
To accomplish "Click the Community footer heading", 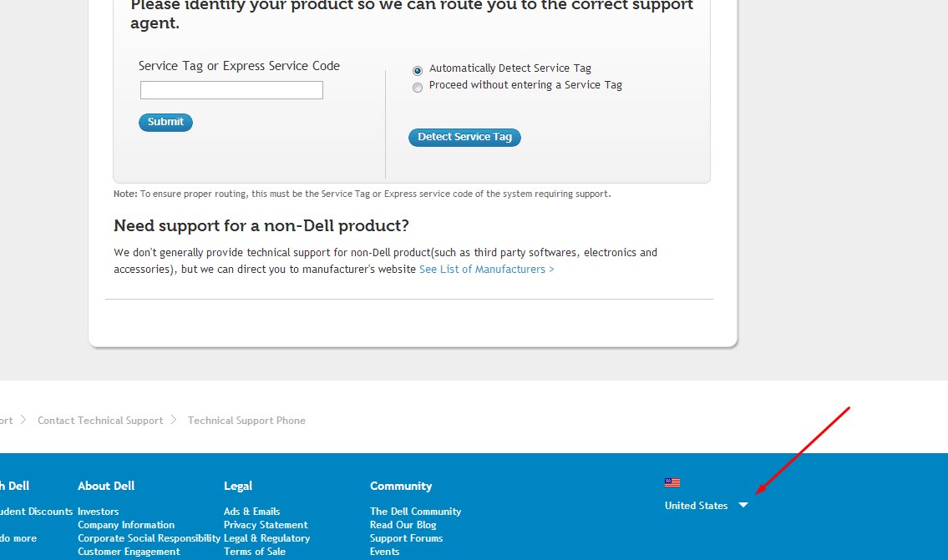I will point(401,487).
